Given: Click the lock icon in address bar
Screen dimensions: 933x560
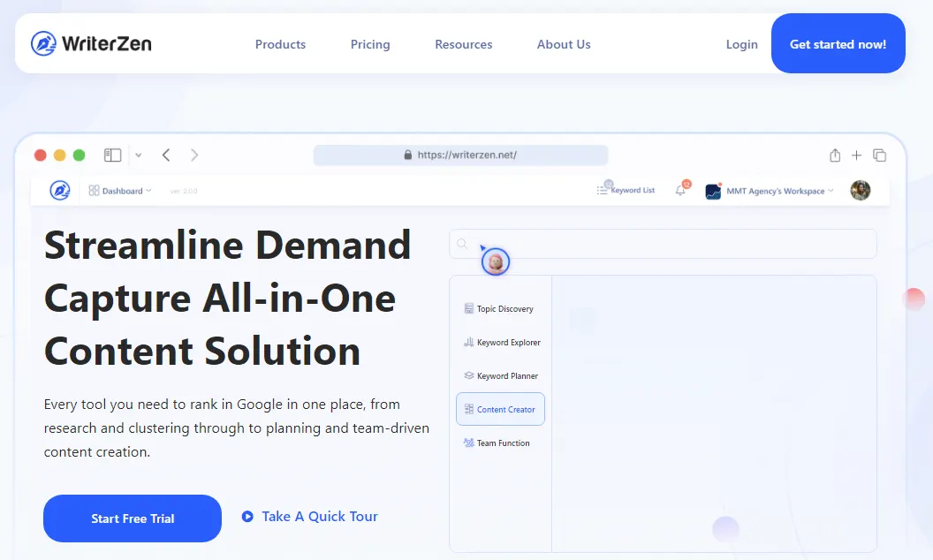Looking at the screenshot, I should [407, 155].
